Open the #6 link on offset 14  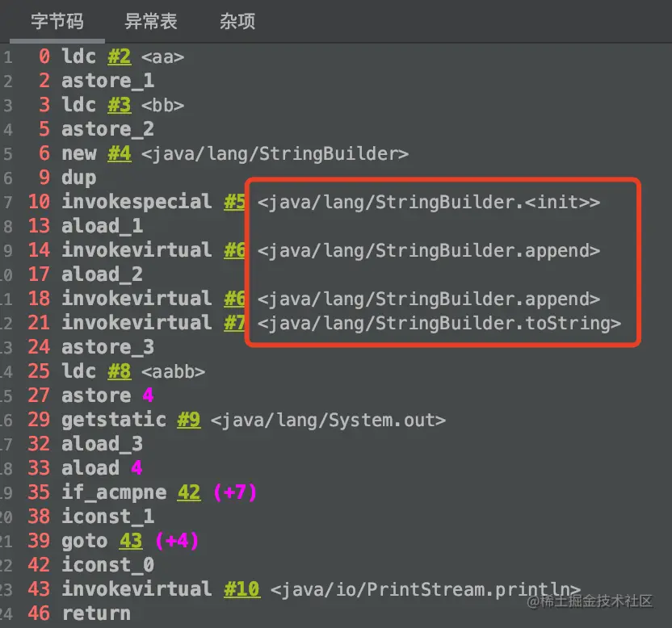[x=234, y=250]
